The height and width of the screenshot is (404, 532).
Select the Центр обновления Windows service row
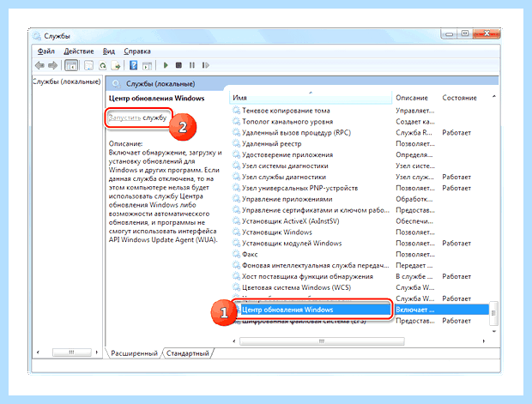point(360,310)
